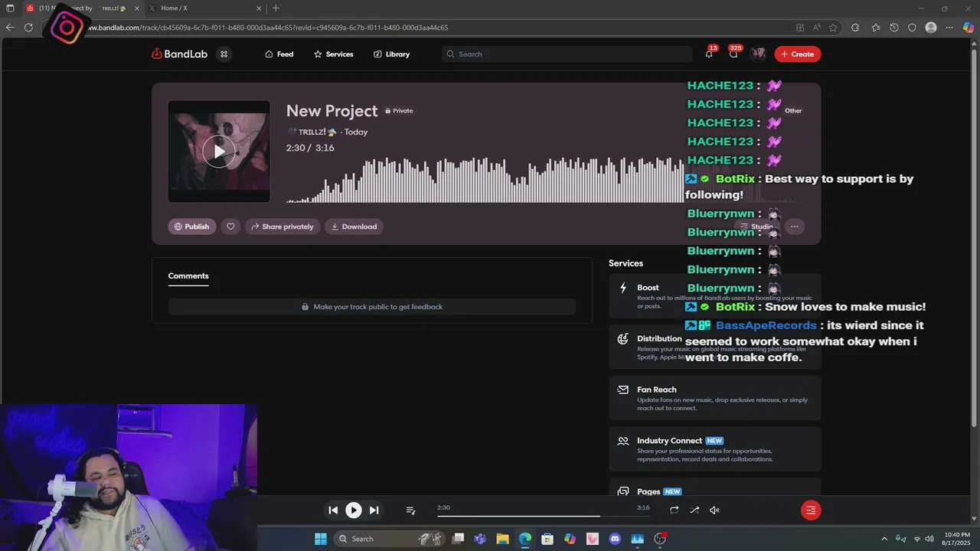The height and width of the screenshot is (551, 980).
Task: Click the BandLab search field
Action: [567, 54]
